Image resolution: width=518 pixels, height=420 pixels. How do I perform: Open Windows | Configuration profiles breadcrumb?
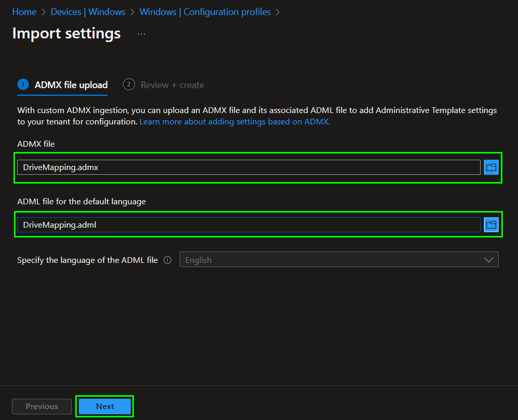tap(205, 12)
